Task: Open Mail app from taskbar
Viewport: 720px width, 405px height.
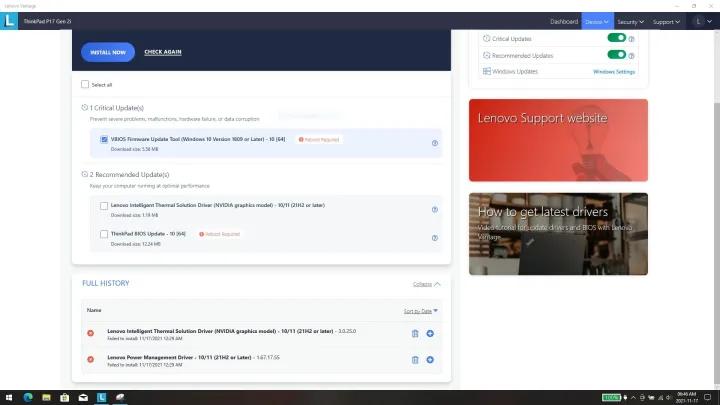Action: (83, 398)
